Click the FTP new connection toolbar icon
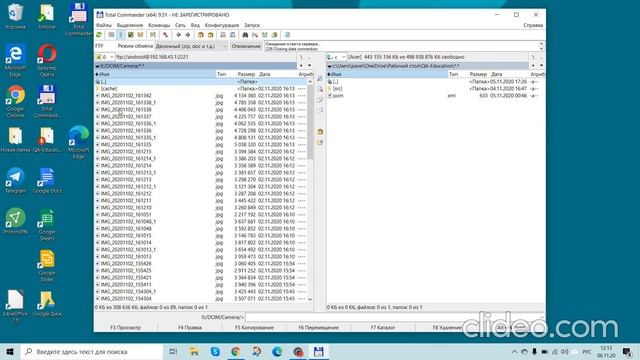The height and width of the screenshot is (360, 640). click(x=233, y=35)
